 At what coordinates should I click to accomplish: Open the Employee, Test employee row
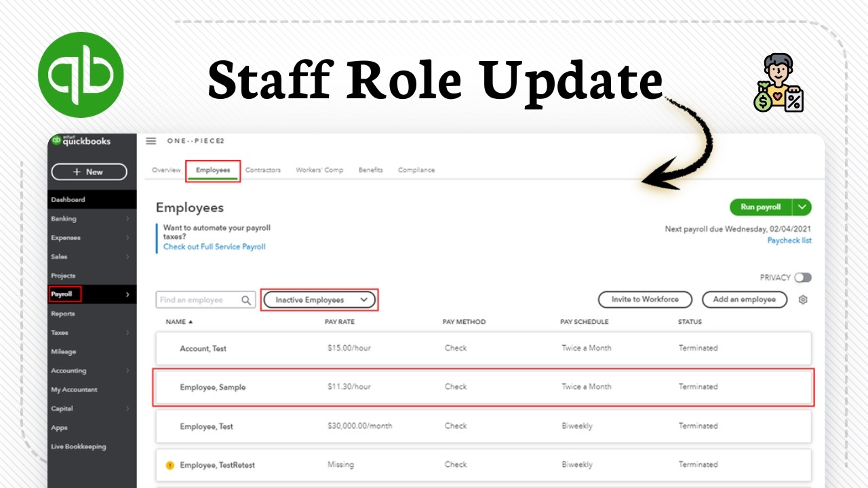pyautogui.click(x=484, y=426)
